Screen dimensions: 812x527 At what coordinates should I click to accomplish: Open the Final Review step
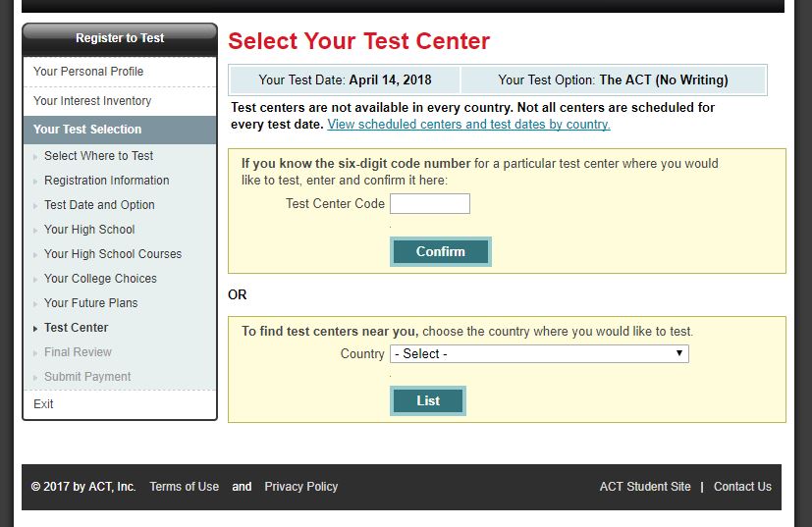(x=78, y=352)
